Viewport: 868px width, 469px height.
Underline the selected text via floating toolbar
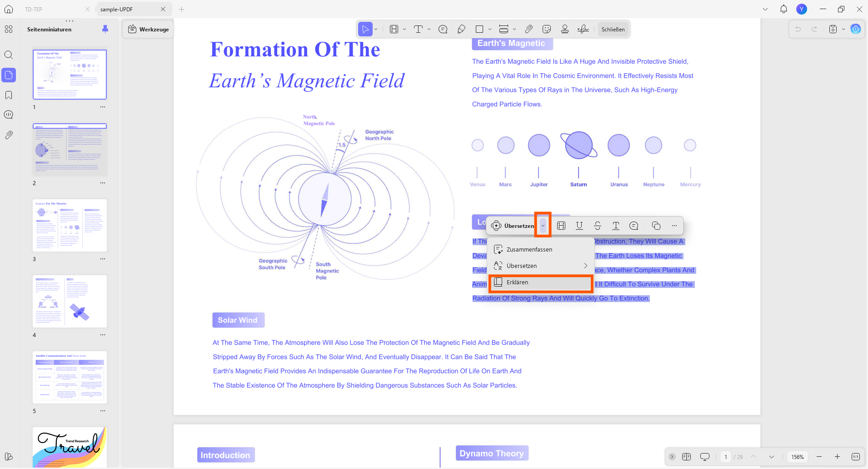tap(579, 226)
